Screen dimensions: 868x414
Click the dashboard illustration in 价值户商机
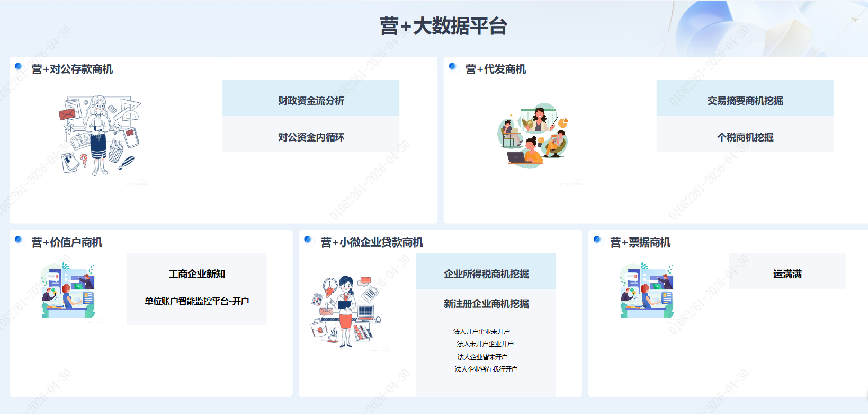[68, 290]
